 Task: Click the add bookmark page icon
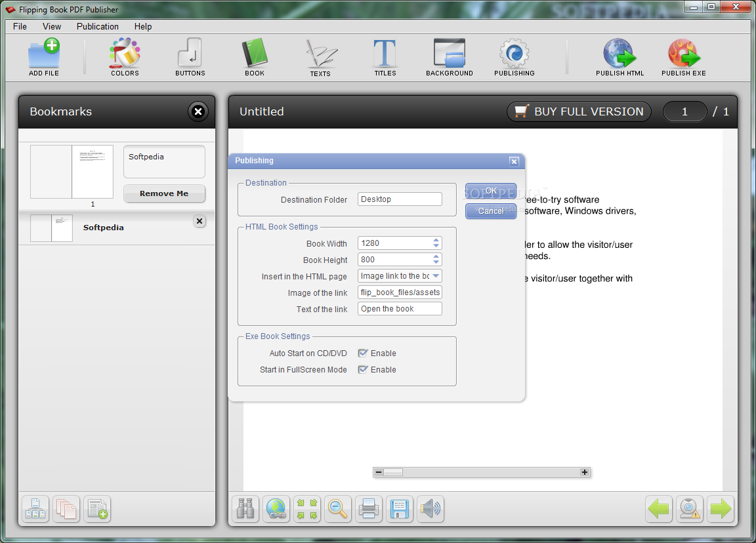coord(97,509)
